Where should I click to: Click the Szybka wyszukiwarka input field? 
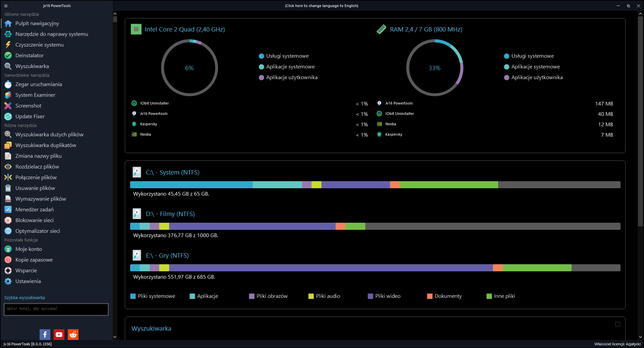56,309
